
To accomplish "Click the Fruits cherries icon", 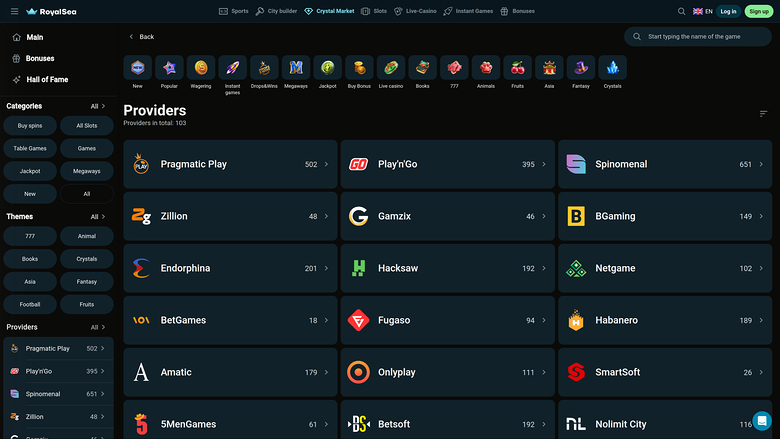I will [518, 68].
